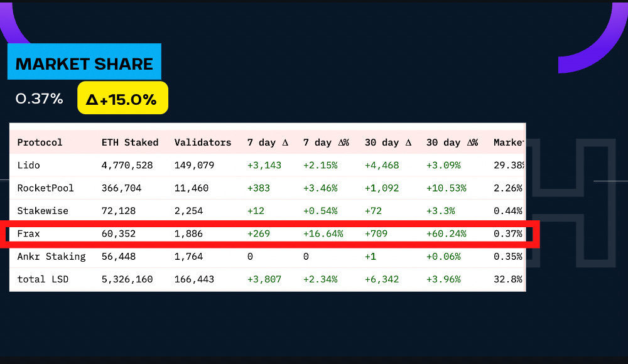Click RocketPool's 30 day percent +10.53%

click(446, 188)
